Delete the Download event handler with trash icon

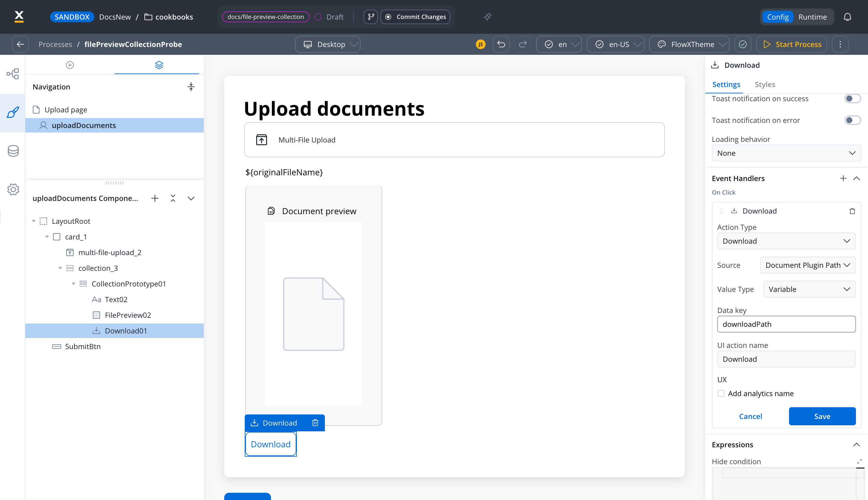click(852, 211)
